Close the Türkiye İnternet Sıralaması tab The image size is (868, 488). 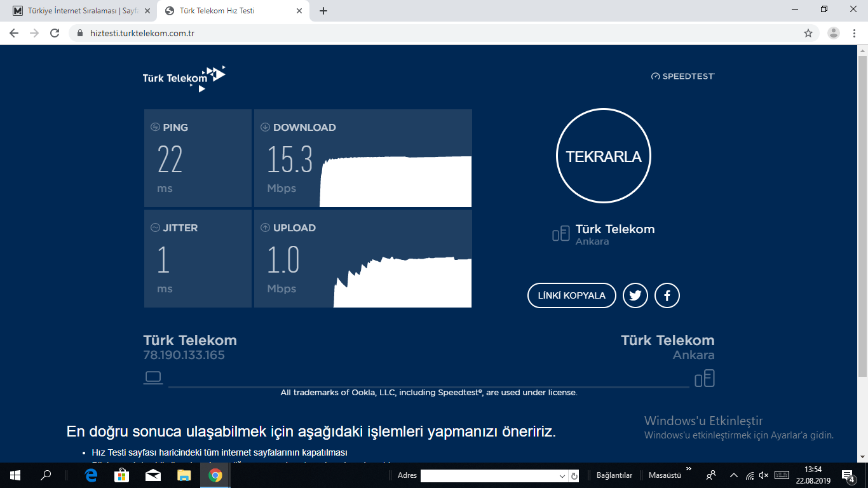point(147,11)
